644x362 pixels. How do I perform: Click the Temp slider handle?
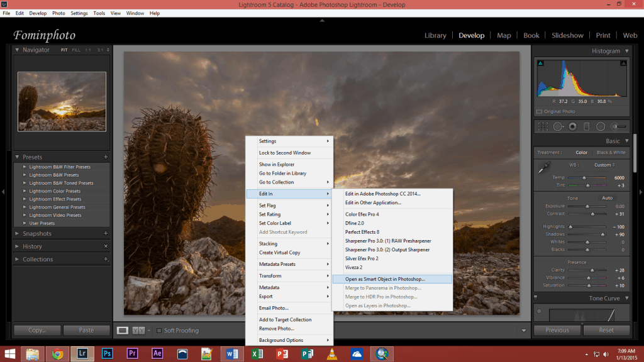tap(584, 178)
